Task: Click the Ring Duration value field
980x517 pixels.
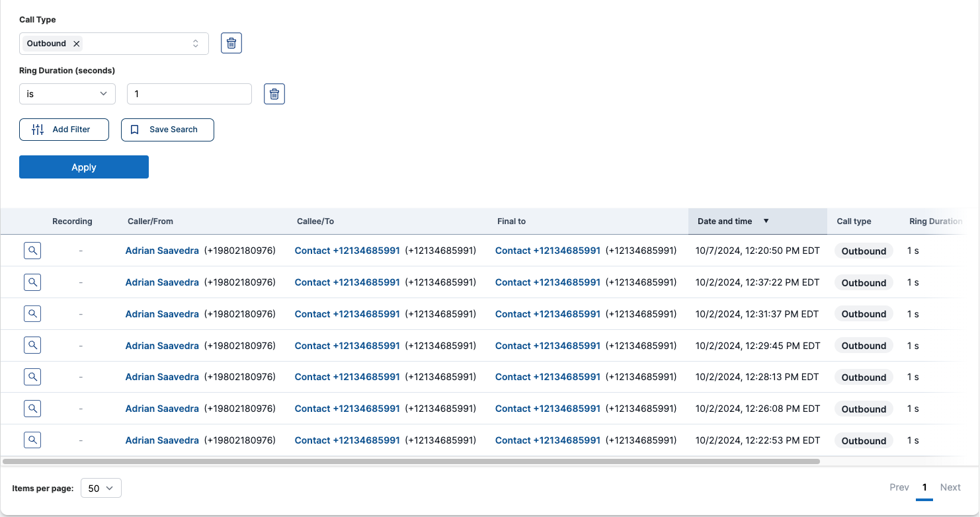Action: pos(189,94)
